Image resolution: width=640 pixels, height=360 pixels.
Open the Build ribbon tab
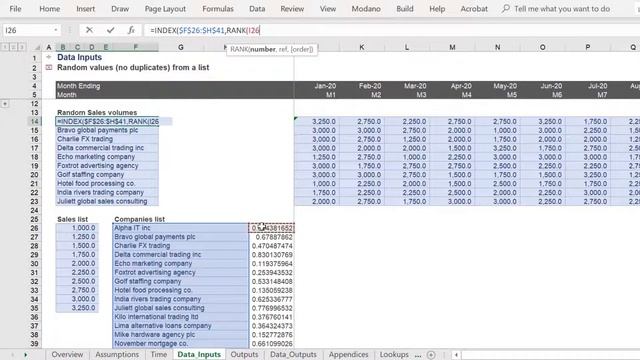(405, 9)
